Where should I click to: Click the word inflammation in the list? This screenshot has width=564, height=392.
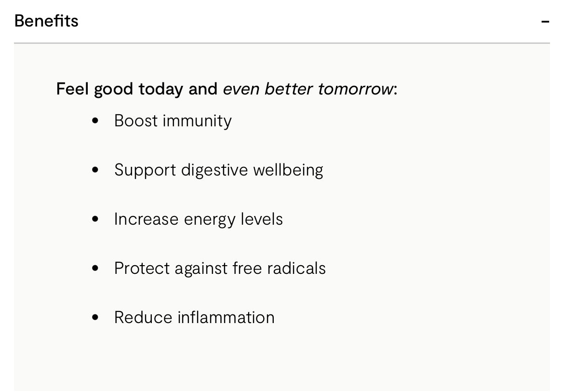[226, 317]
